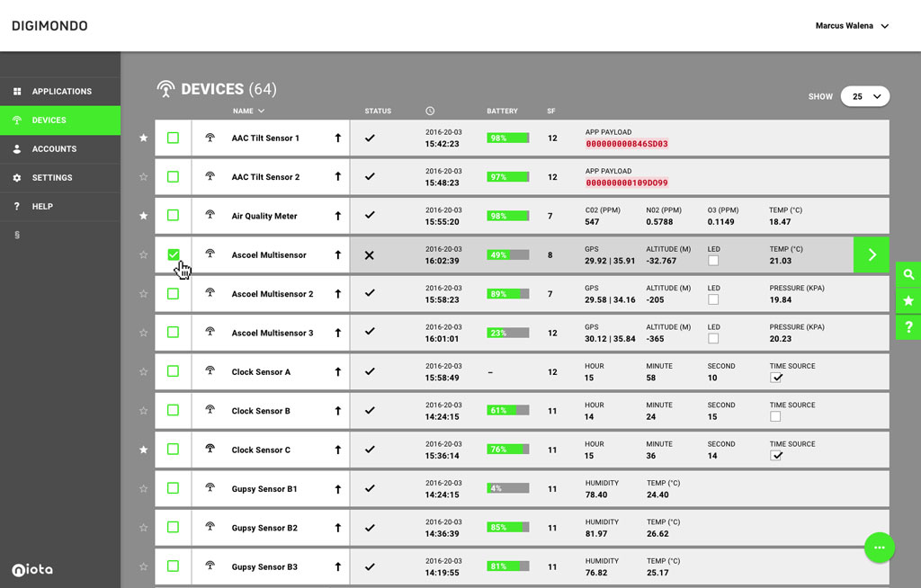This screenshot has height=588, width=921.
Task: Click the DIGIMONDO logo
Action: pos(50,26)
